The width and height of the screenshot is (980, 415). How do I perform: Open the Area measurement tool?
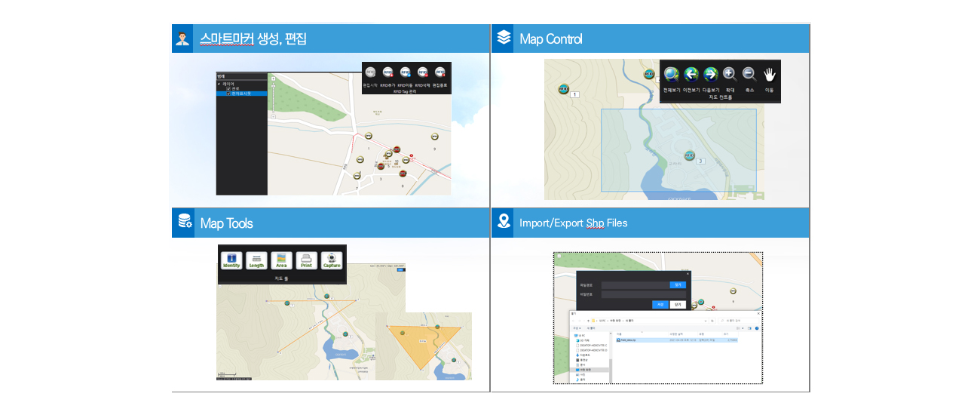[x=281, y=260]
